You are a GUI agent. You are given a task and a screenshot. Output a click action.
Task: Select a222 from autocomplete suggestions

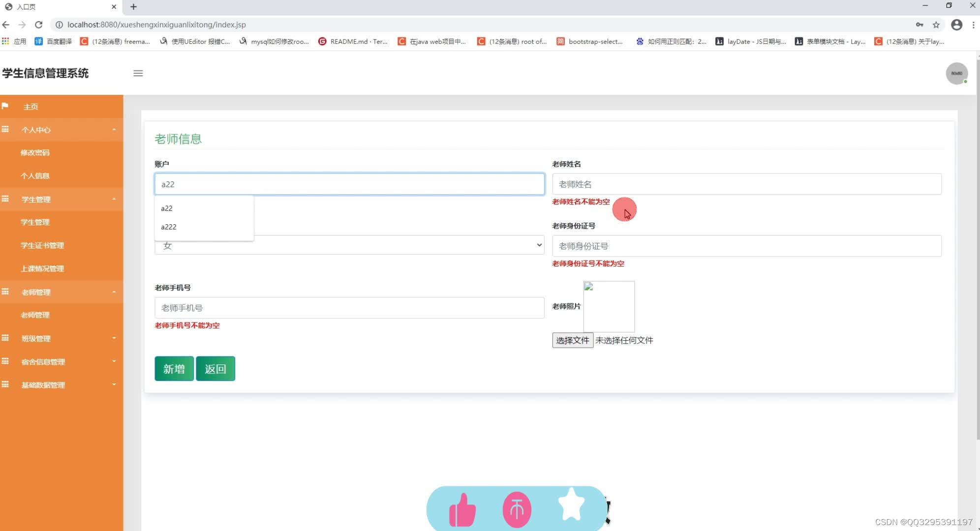click(204, 227)
